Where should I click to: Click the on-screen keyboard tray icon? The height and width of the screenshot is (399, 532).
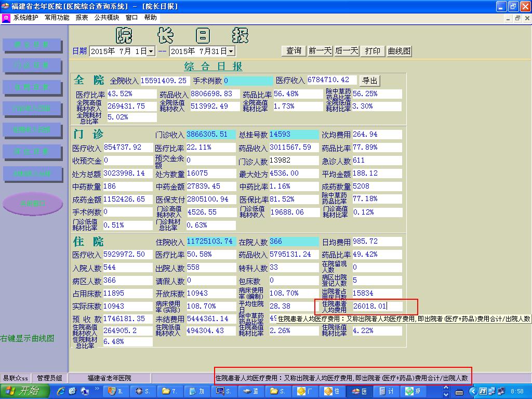coord(459,392)
